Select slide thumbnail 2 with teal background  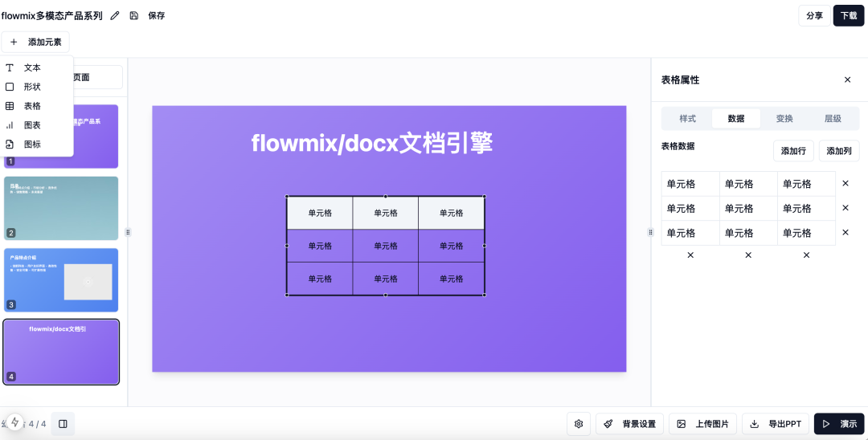click(61, 209)
